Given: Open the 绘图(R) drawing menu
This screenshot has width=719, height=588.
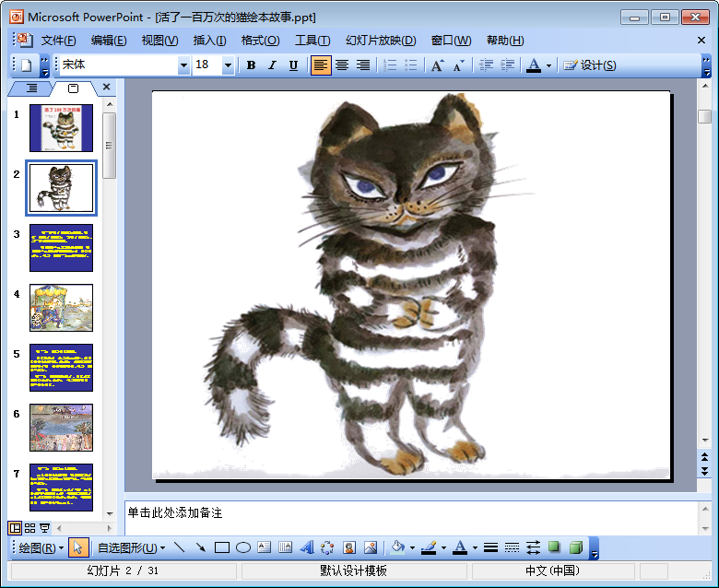Looking at the screenshot, I should pyautogui.click(x=41, y=547).
